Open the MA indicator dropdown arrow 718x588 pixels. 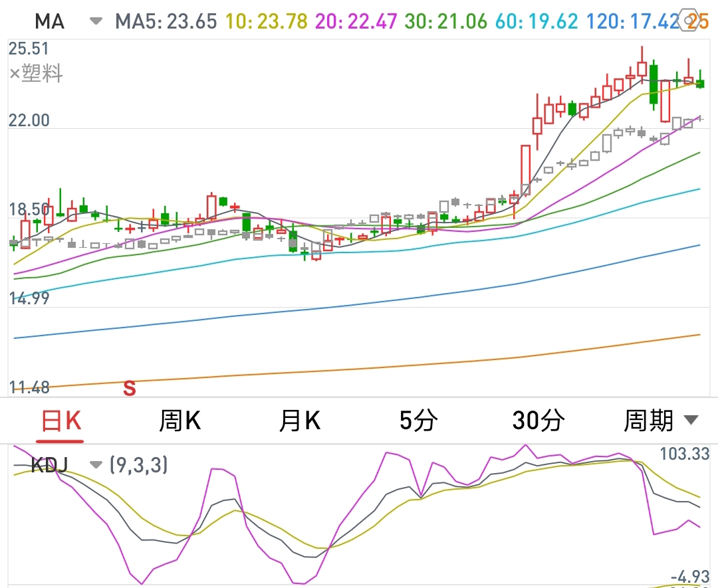point(96,21)
